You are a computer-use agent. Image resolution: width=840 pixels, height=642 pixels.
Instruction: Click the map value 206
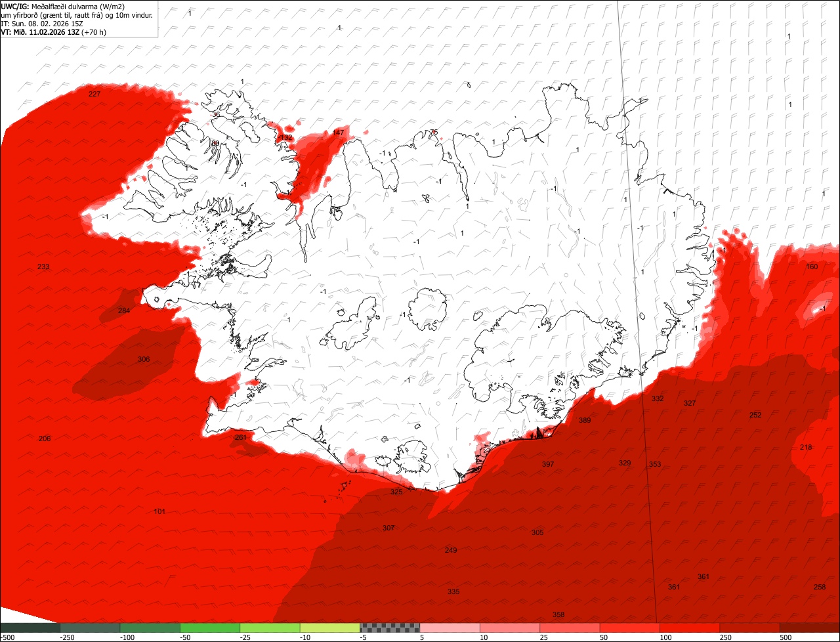pyautogui.click(x=45, y=439)
